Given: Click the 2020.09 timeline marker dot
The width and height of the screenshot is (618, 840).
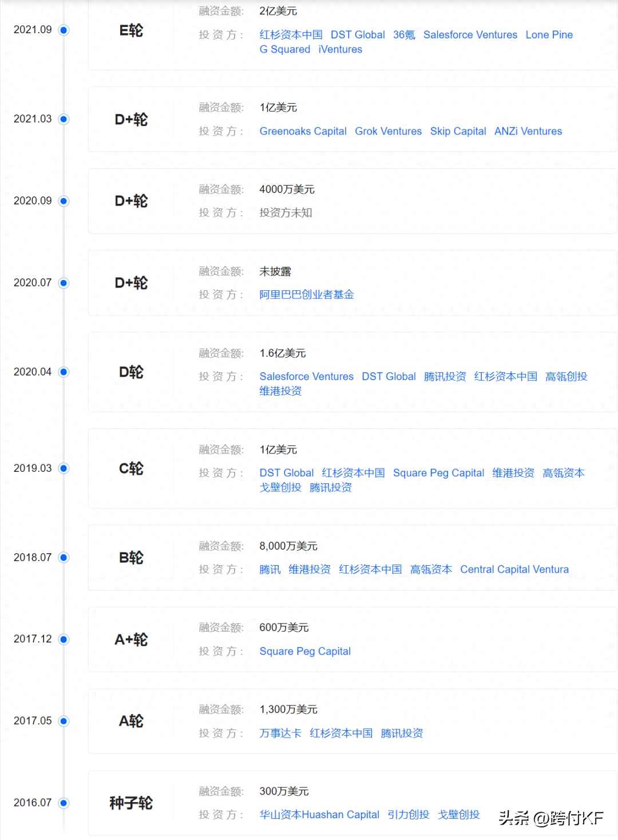Looking at the screenshot, I should coord(64,201).
